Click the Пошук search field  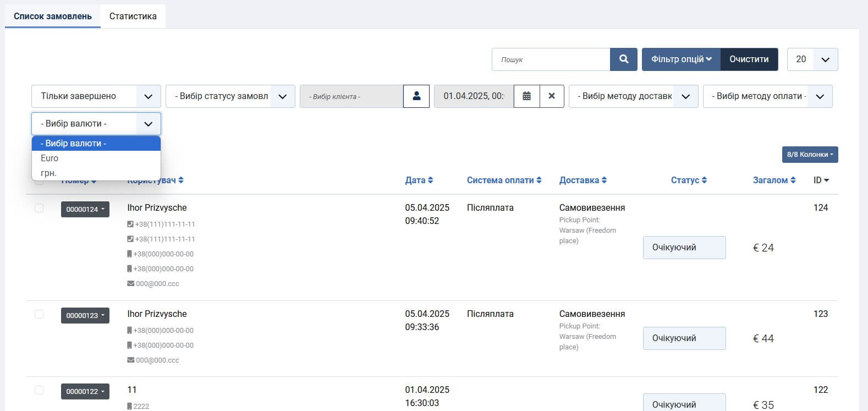click(551, 59)
